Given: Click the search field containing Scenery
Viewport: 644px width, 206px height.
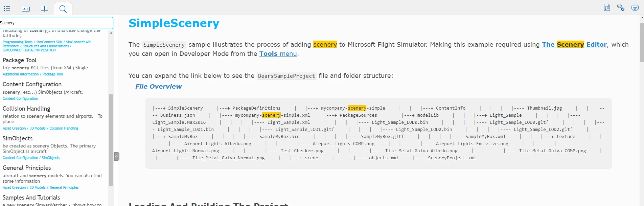Looking at the screenshot, I should [x=56, y=23].
